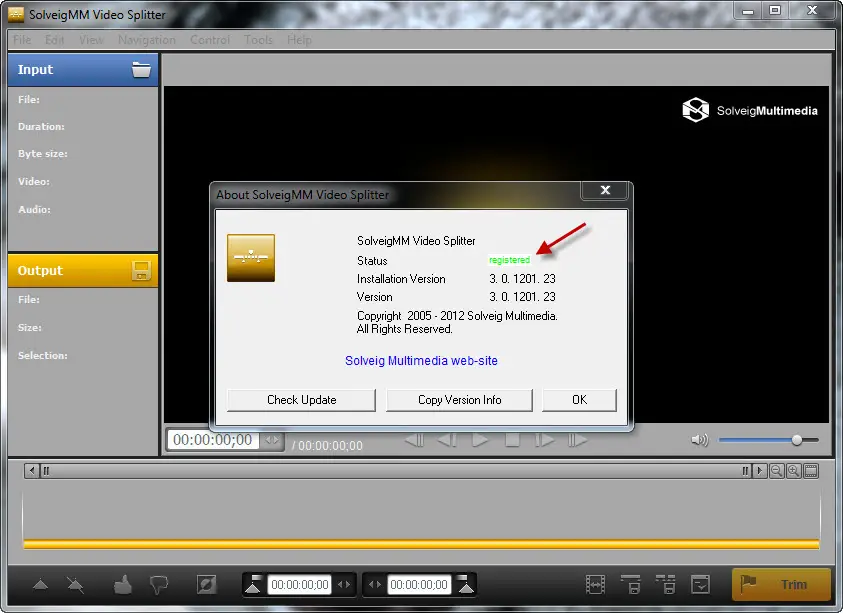Screen dimensions: 843x613
Task: Click the thumbs down cut fragment icon
Action: coord(159,585)
